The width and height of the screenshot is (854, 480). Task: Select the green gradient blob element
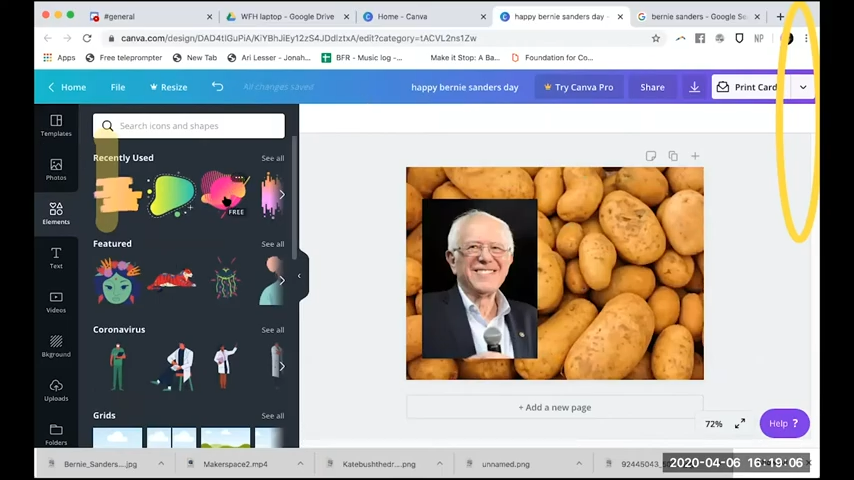tap(171, 195)
